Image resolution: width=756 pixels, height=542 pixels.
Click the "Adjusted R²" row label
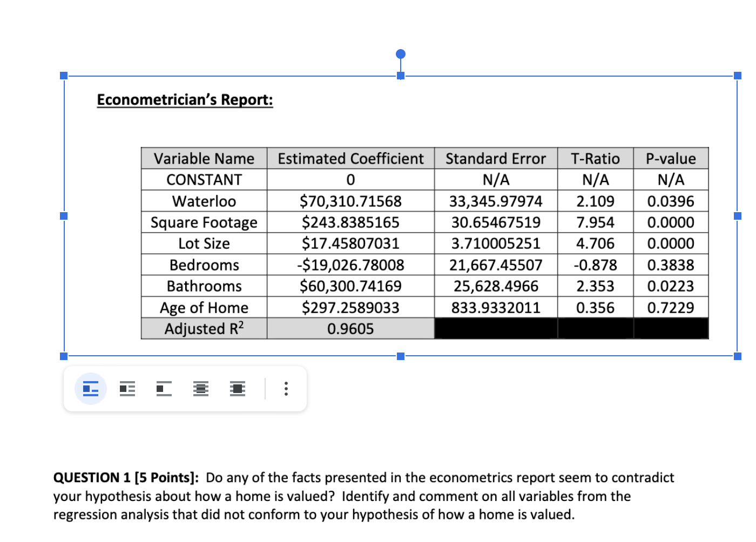204,329
